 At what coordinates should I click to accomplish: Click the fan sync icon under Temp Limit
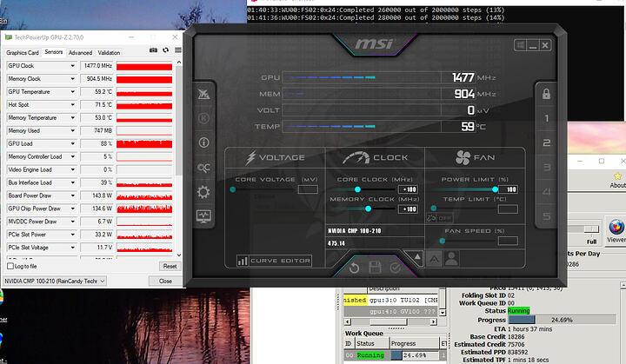[x=431, y=218]
